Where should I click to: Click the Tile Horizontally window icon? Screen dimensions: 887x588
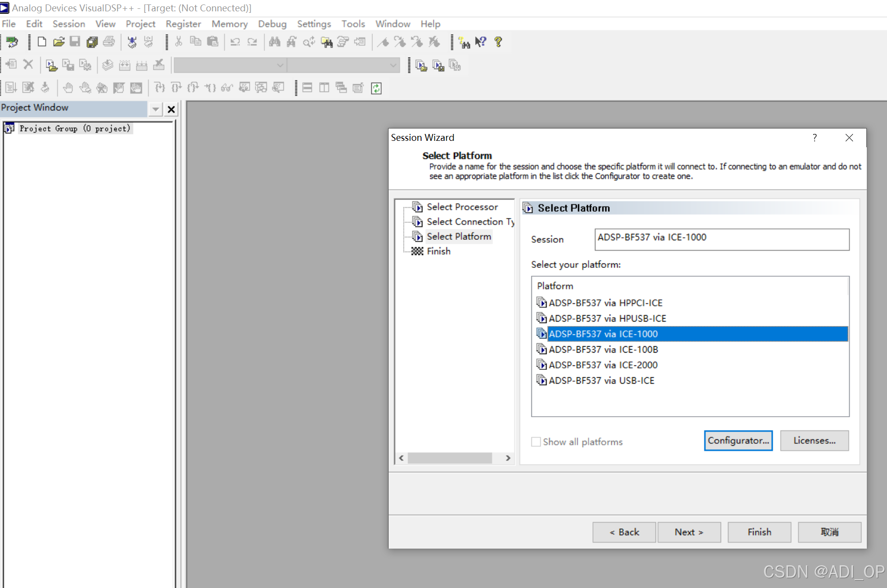pos(307,88)
